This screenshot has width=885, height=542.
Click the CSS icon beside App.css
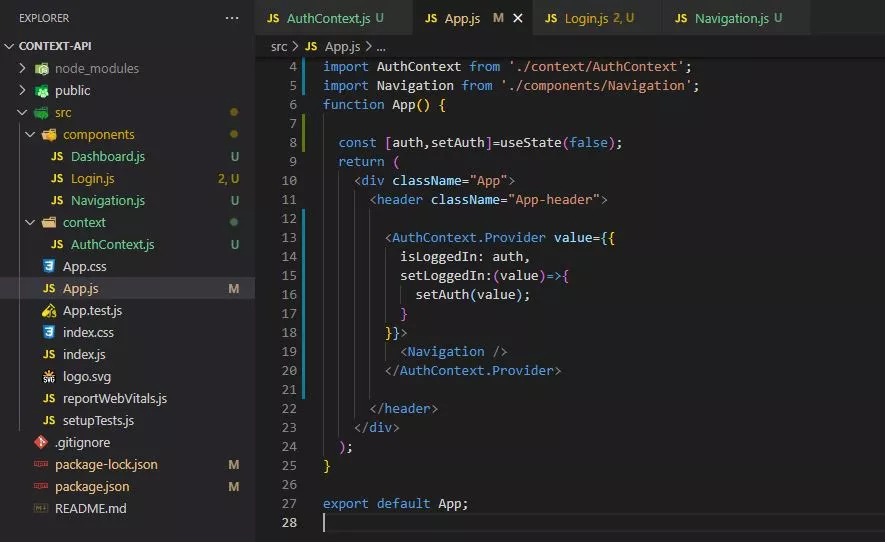click(49, 266)
